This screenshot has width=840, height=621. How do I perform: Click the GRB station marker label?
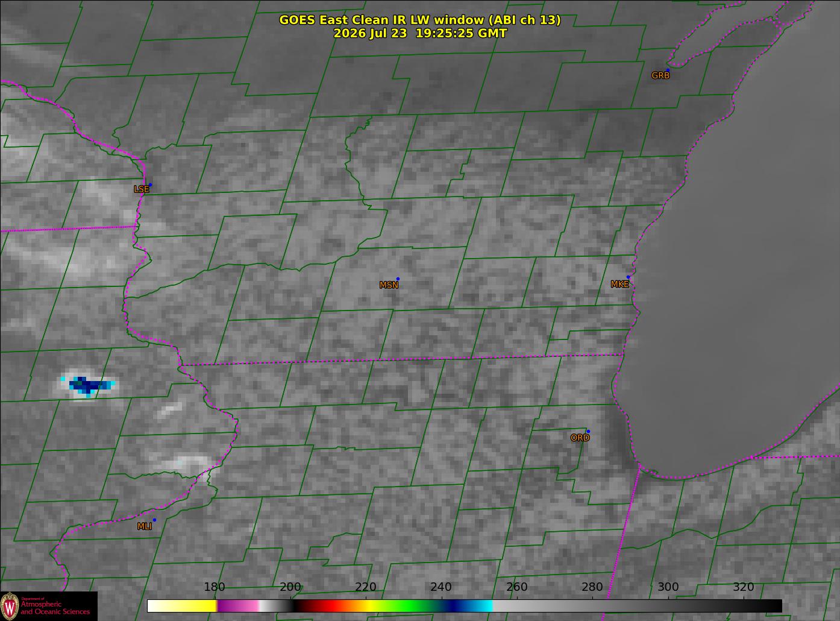(x=660, y=76)
